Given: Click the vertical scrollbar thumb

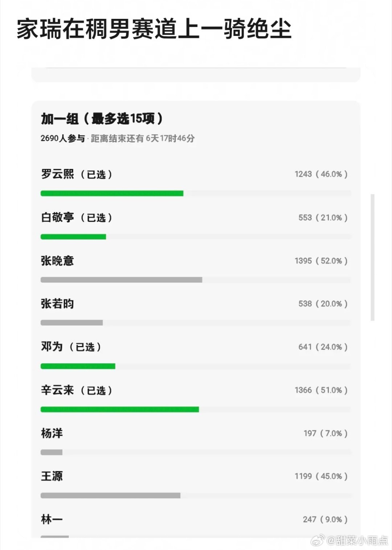Looking at the screenshot, I should pos(372,257).
